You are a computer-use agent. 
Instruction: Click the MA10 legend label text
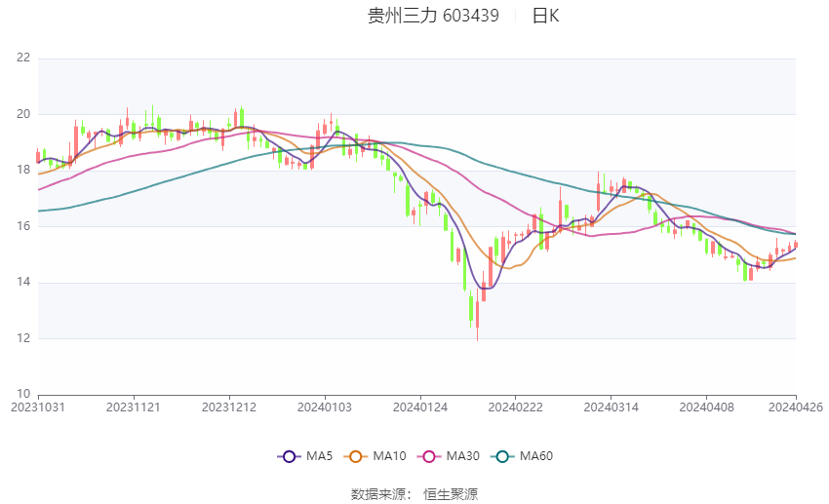390,456
